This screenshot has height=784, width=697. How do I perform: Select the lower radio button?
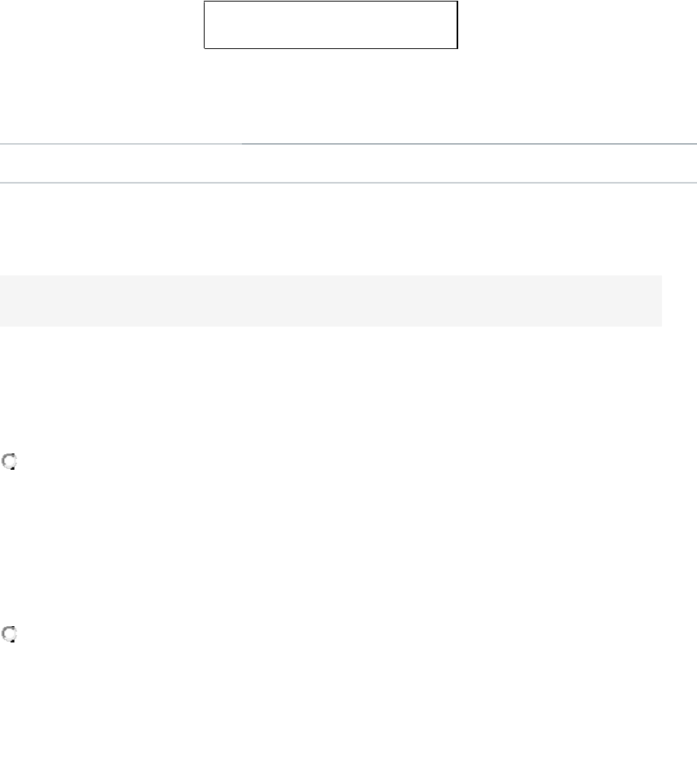click(x=10, y=635)
